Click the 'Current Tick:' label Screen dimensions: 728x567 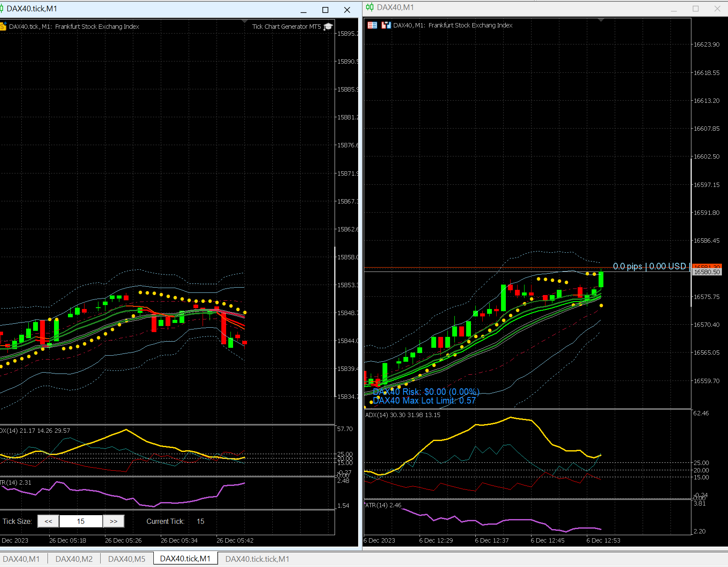point(165,521)
